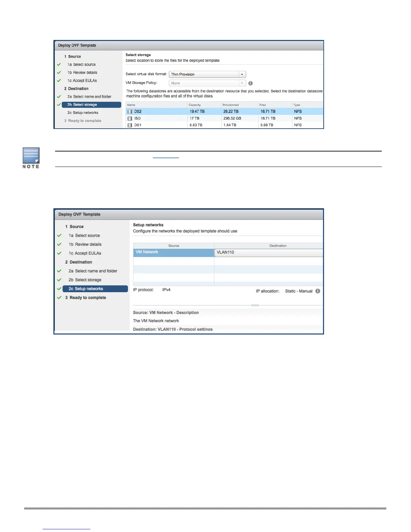Sort datastores by Provisioned column header
The image size is (411, 532).
pos(239,105)
